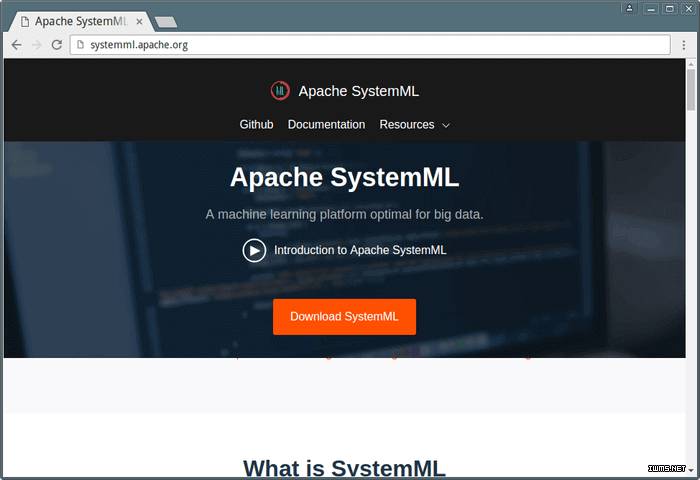Click the scrollbar up arrow
700x480 pixels.
coord(691,64)
